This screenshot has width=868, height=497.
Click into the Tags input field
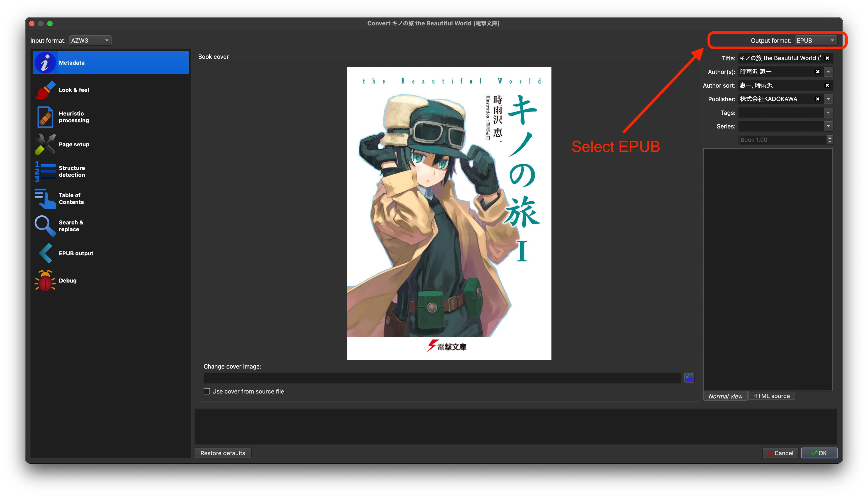781,113
